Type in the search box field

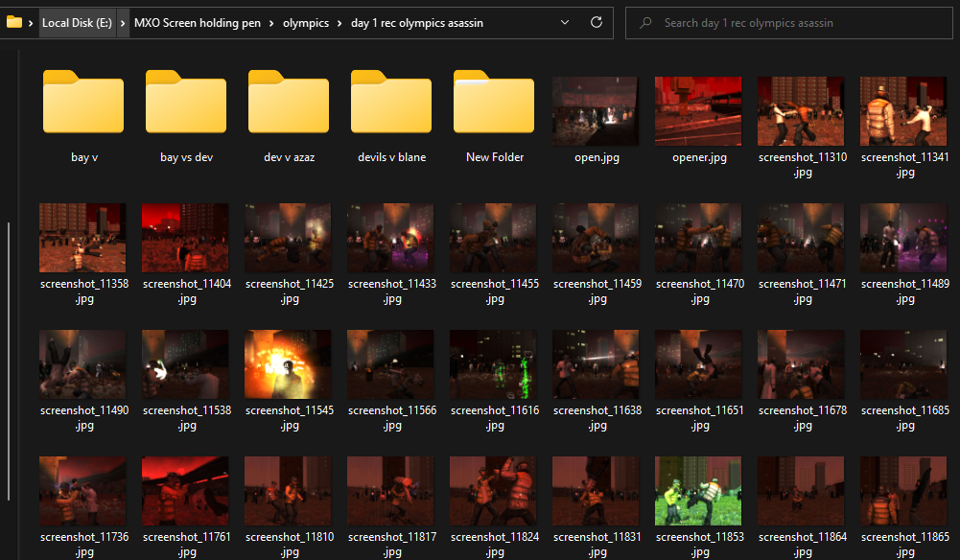coord(796,22)
